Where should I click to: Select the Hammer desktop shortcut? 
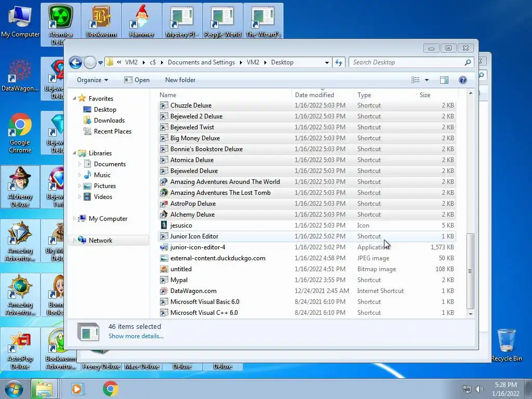click(141, 21)
